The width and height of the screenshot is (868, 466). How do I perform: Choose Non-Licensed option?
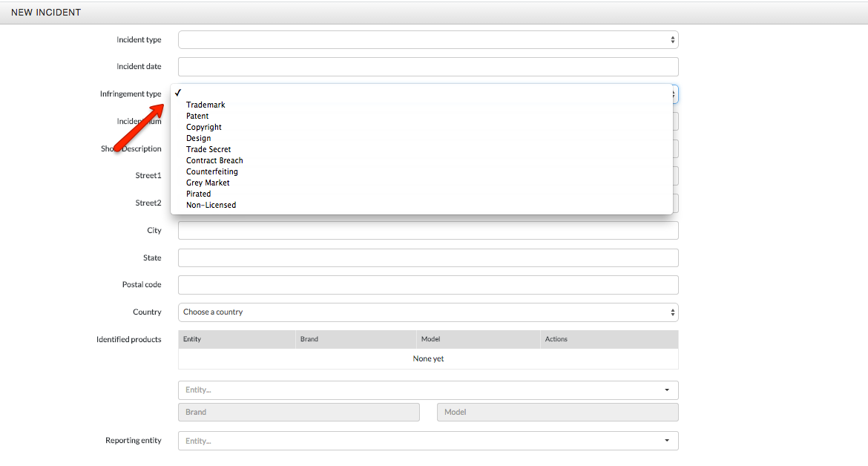click(x=211, y=205)
